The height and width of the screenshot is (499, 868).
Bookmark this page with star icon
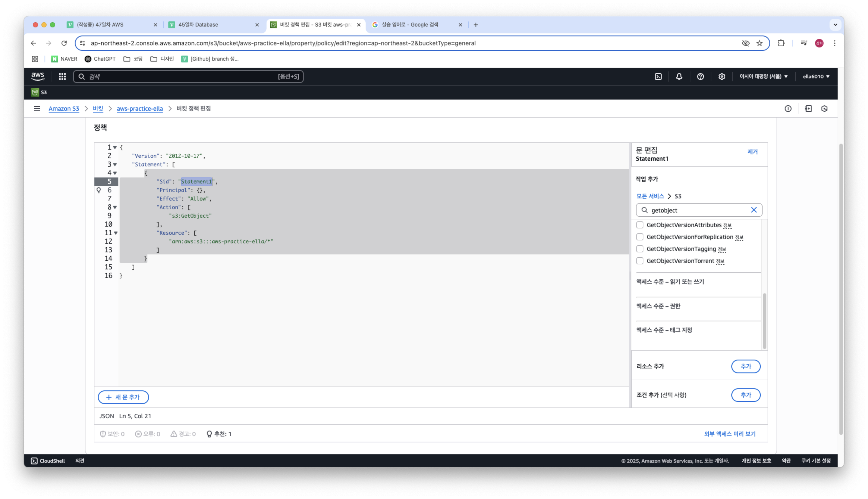[759, 43]
